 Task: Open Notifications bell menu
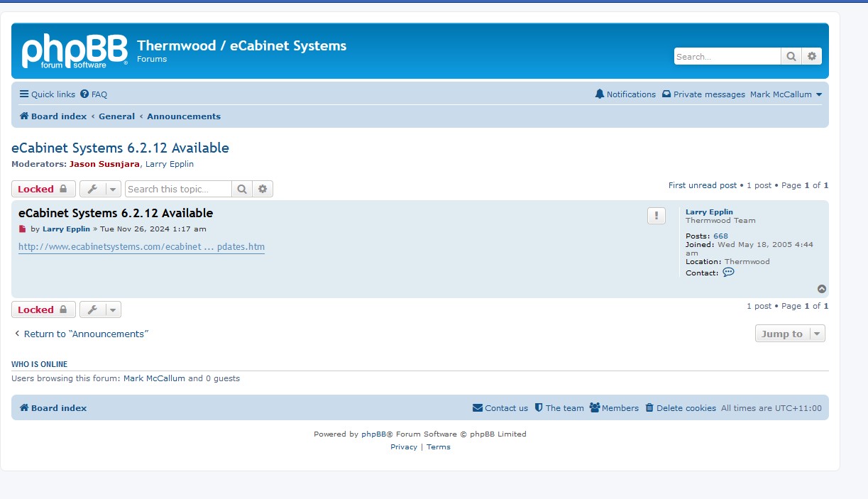click(x=625, y=94)
